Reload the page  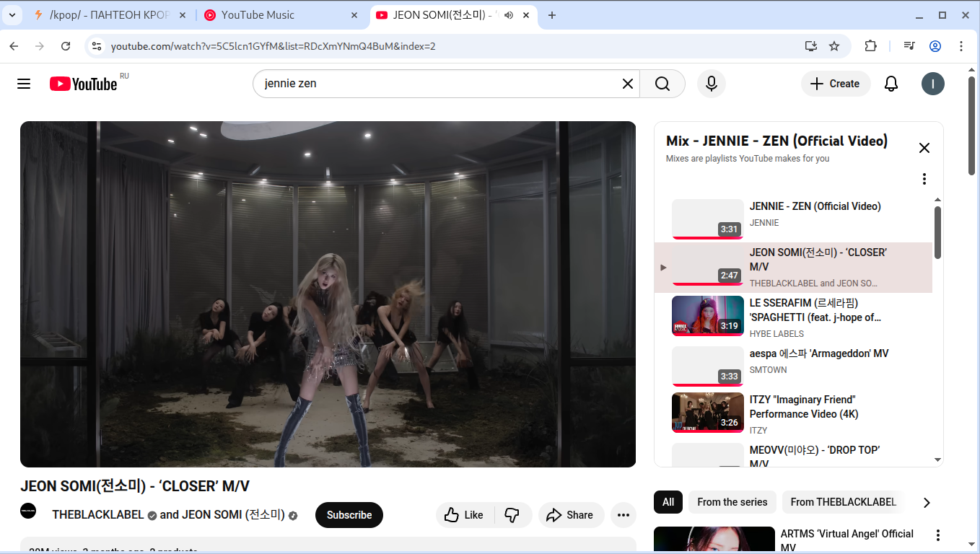66,46
